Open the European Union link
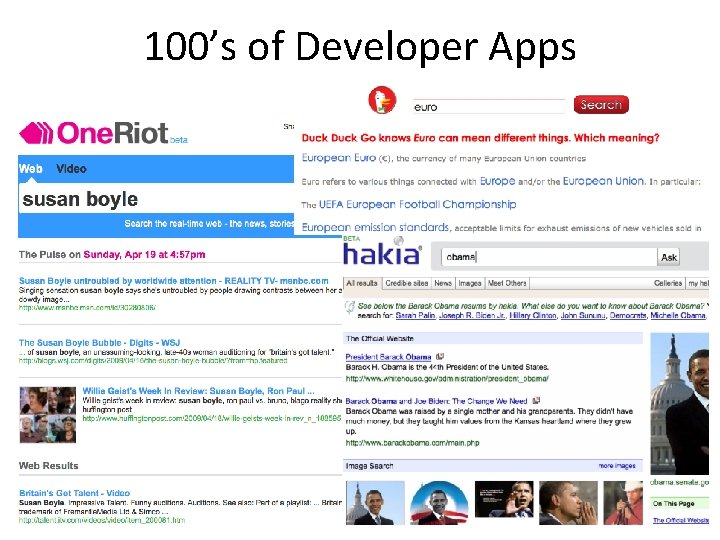This screenshot has width=720, height=540. point(603,181)
